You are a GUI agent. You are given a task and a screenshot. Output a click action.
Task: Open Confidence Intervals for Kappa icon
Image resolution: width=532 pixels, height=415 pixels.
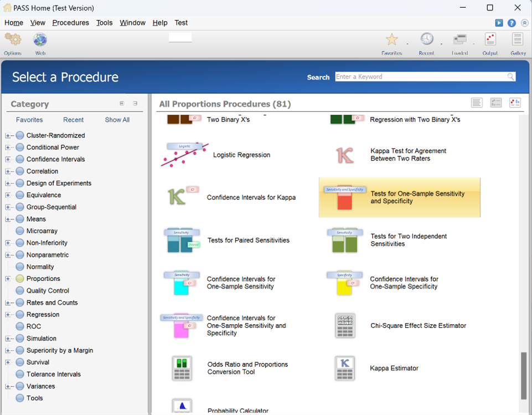point(183,196)
